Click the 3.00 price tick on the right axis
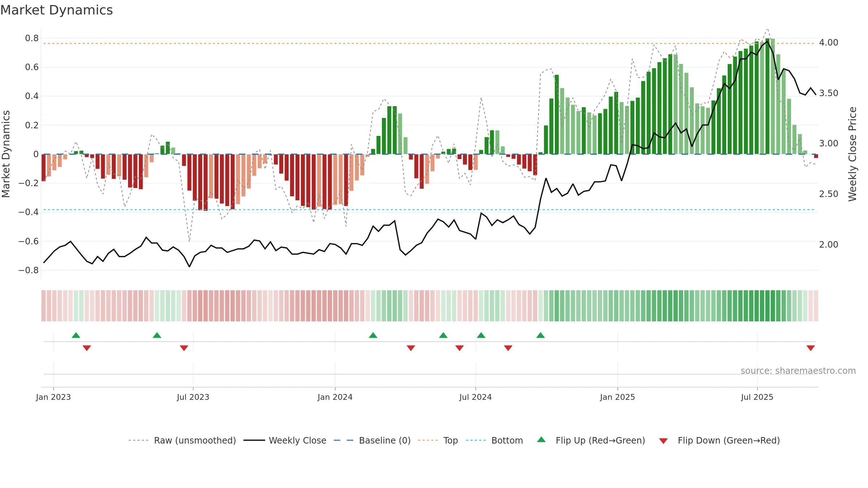The width and height of the screenshot is (868, 488). (829, 143)
